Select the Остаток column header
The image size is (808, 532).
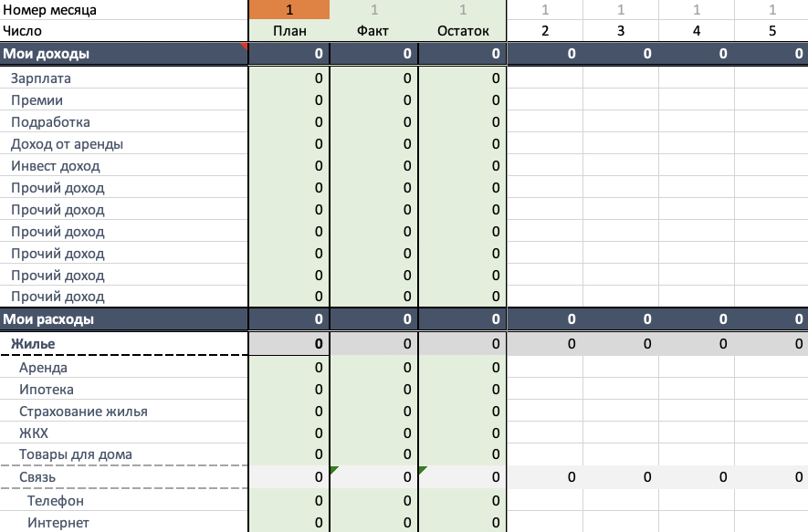point(463,31)
